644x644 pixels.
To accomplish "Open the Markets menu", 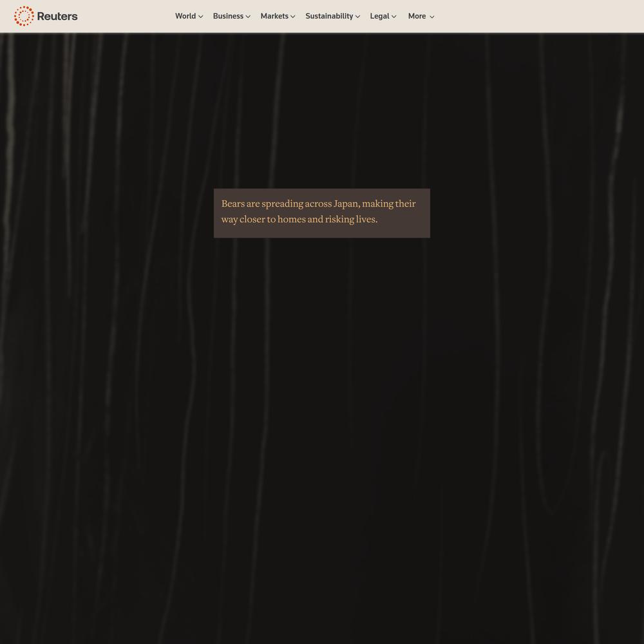I will point(274,16).
